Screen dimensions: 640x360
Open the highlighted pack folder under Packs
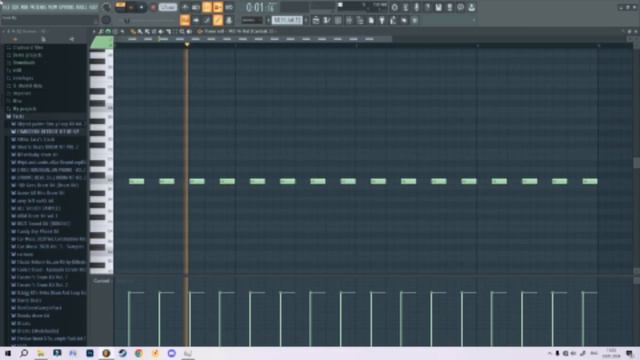tap(48, 131)
